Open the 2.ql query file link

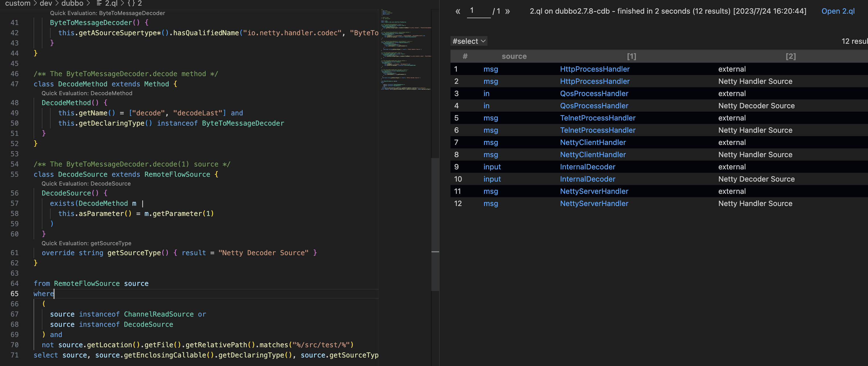(838, 11)
